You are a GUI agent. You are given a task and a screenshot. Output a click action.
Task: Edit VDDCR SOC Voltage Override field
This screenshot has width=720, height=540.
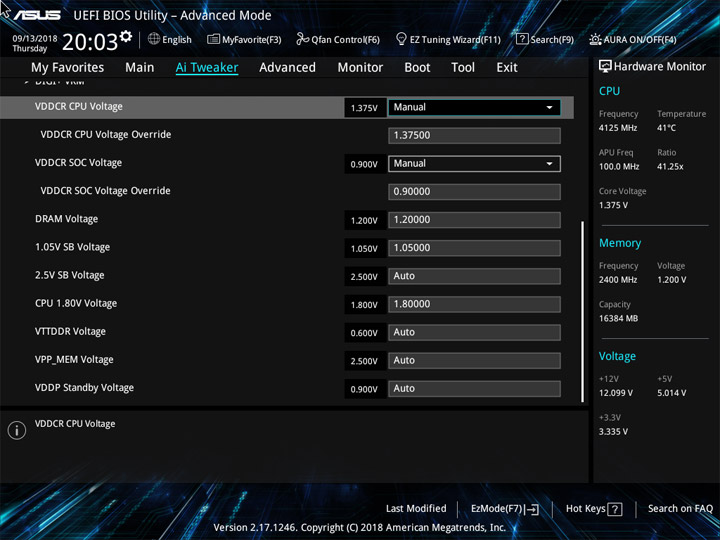(474, 192)
